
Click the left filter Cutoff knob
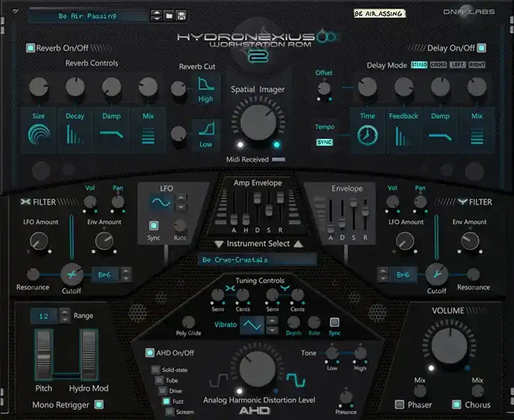72,274
